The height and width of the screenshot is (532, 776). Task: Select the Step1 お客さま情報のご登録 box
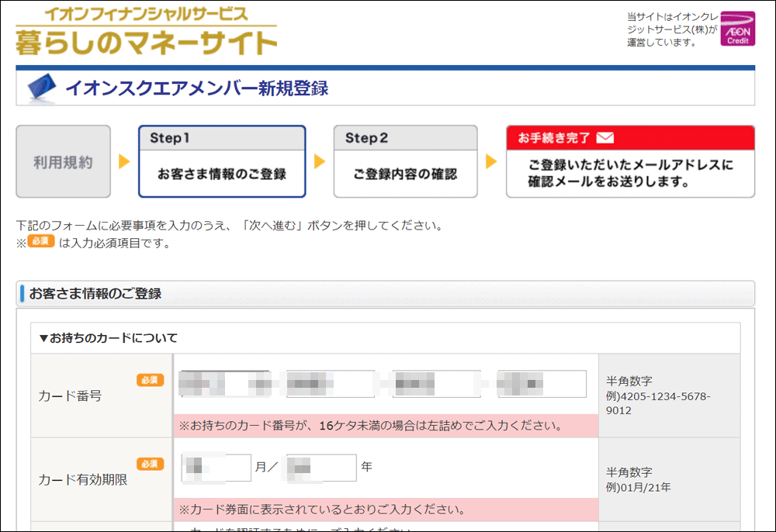click(222, 161)
